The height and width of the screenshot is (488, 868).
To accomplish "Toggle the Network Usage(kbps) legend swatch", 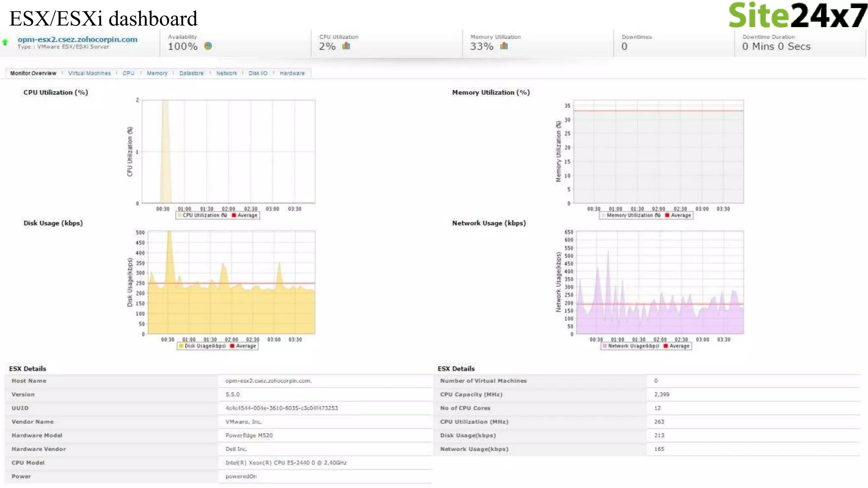I will pos(604,346).
